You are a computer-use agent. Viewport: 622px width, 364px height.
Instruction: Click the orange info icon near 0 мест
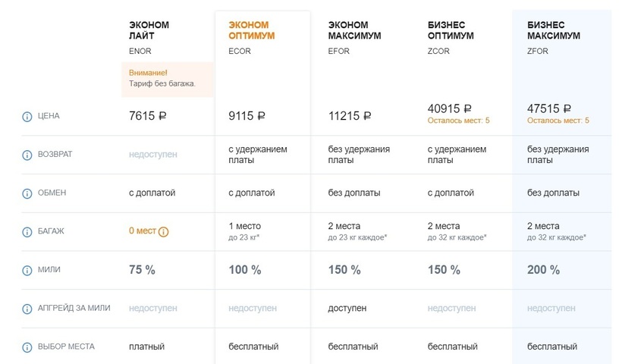(163, 231)
